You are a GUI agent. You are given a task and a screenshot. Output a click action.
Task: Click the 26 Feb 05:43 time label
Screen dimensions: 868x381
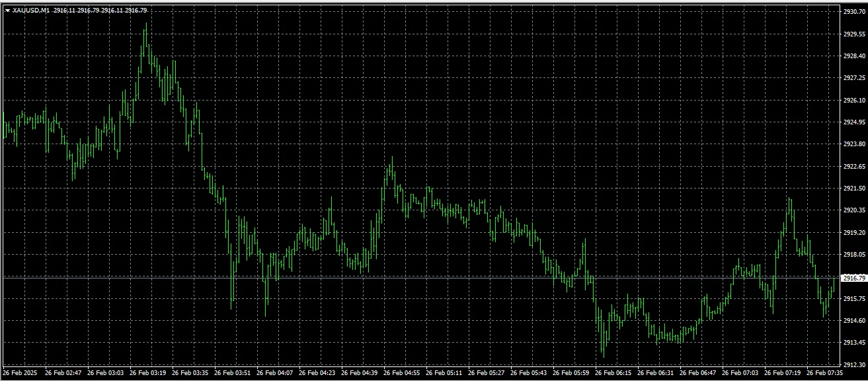528,373
